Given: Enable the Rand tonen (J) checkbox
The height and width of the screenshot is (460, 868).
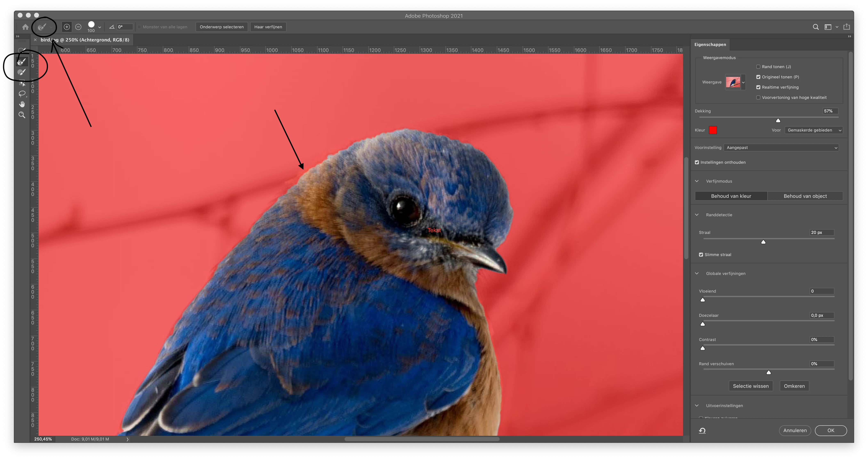Looking at the screenshot, I should coord(758,67).
